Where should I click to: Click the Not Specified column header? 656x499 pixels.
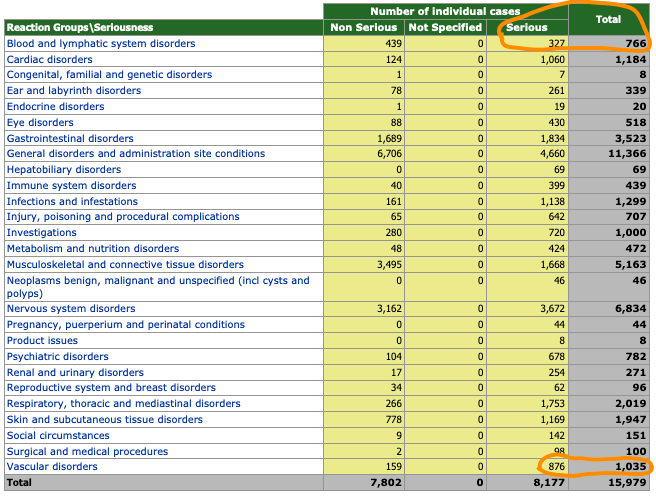pos(445,28)
